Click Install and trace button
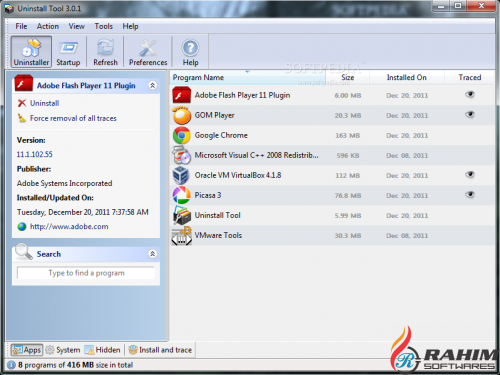The width and height of the screenshot is (500, 375). click(x=160, y=350)
